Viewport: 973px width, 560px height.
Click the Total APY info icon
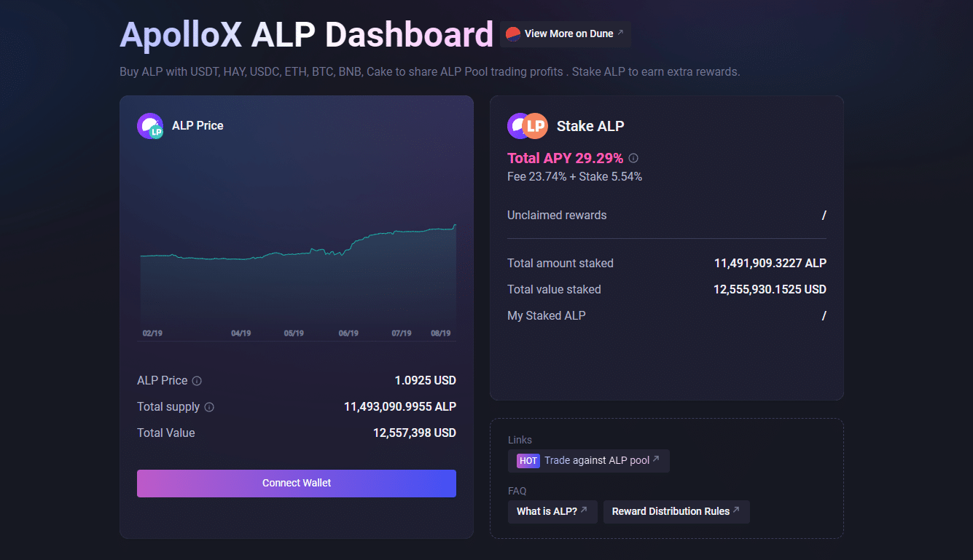tap(633, 158)
